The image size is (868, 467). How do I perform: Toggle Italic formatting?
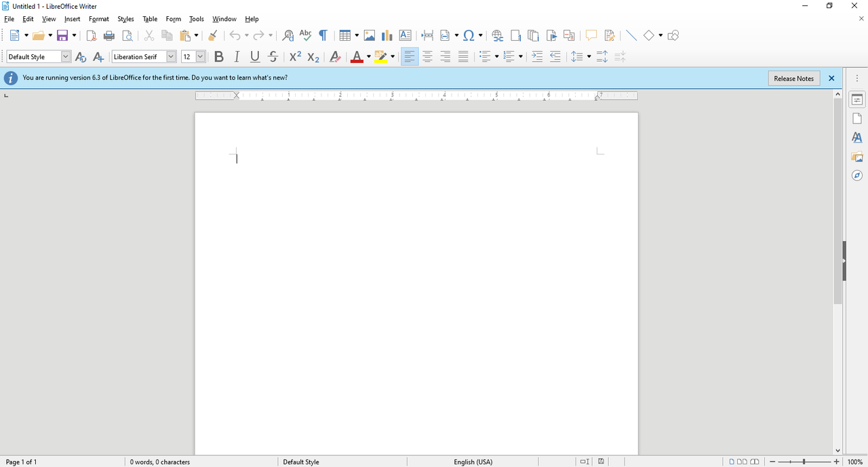(237, 57)
